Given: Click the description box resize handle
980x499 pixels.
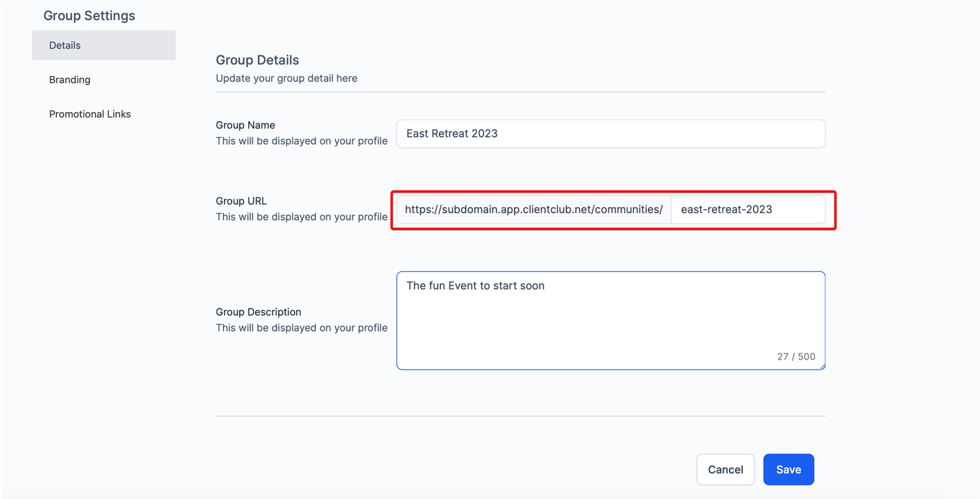Looking at the screenshot, I should point(822,367).
